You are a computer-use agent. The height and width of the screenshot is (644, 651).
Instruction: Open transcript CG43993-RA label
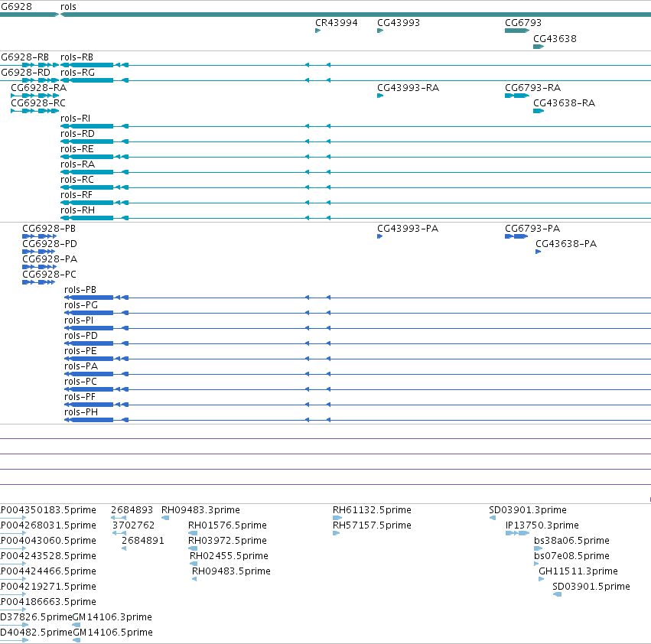pos(409,88)
